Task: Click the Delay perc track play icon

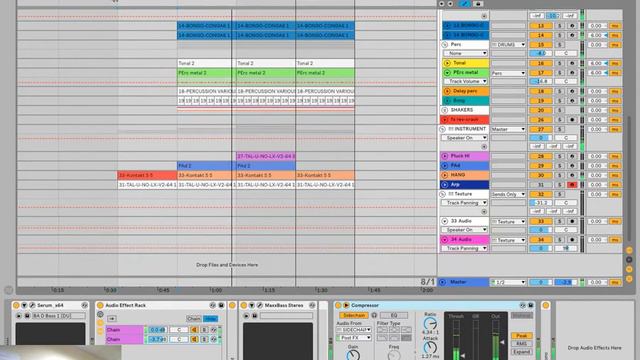Action: (447, 91)
